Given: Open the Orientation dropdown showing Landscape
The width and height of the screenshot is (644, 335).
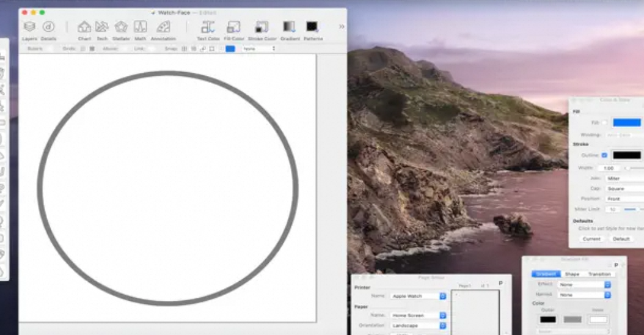Looking at the screenshot, I should pos(418,326).
